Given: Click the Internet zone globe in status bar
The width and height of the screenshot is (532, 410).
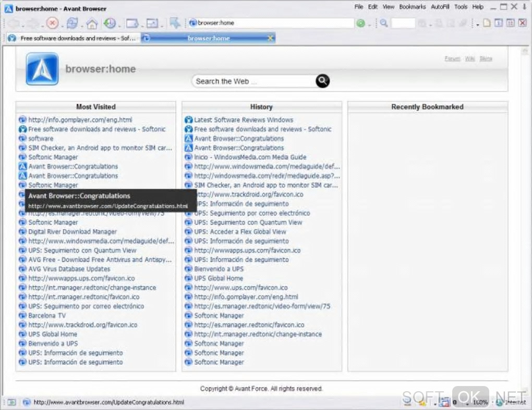Looking at the screenshot, I should 499,402.
